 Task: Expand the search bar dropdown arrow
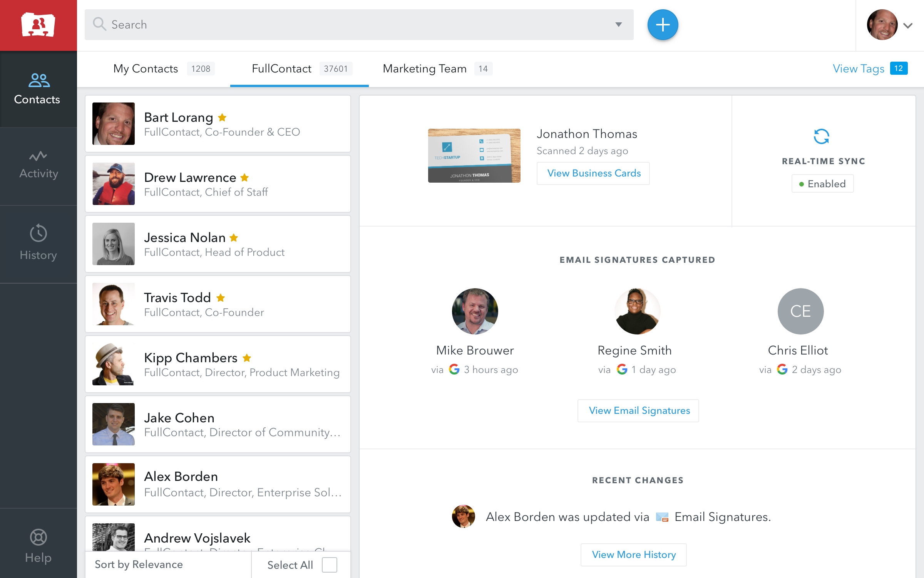click(x=619, y=25)
